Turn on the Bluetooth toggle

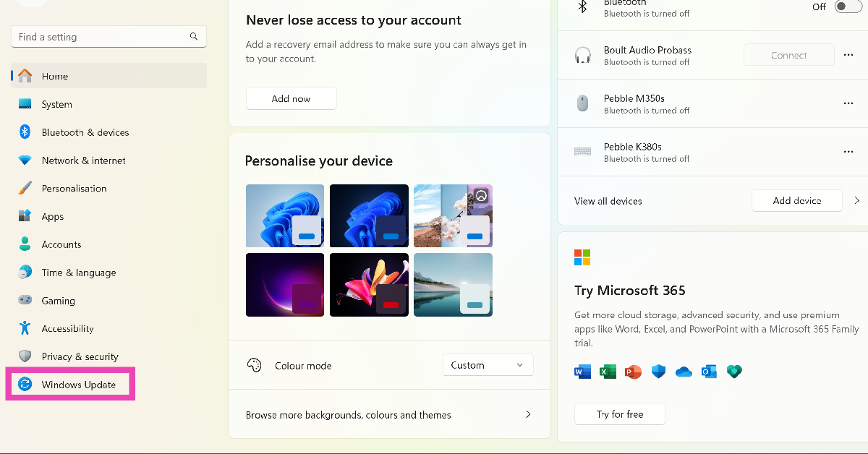pyautogui.click(x=848, y=7)
